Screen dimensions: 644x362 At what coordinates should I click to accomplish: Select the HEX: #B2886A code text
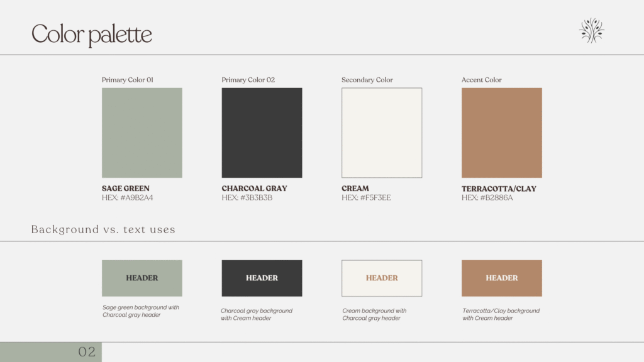tap(487, 198)
